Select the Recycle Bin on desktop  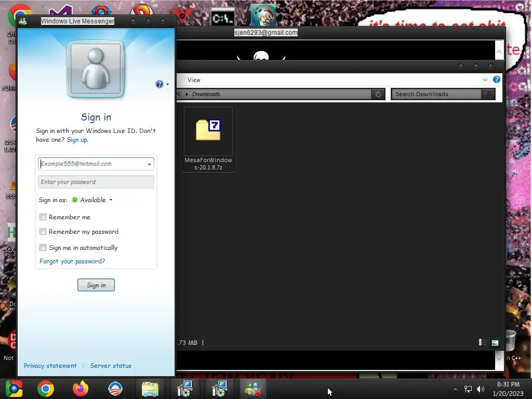511,340
